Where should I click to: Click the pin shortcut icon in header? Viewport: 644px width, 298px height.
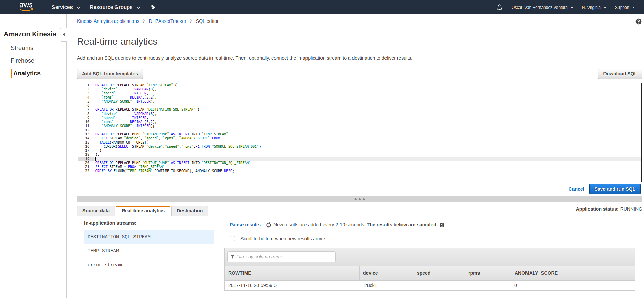coord(153,7)
